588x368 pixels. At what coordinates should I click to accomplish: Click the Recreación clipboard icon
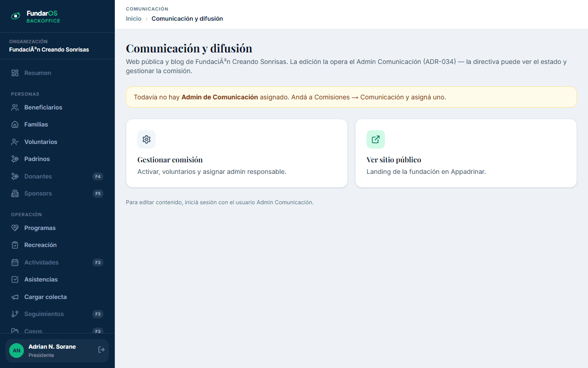[15, 245]
